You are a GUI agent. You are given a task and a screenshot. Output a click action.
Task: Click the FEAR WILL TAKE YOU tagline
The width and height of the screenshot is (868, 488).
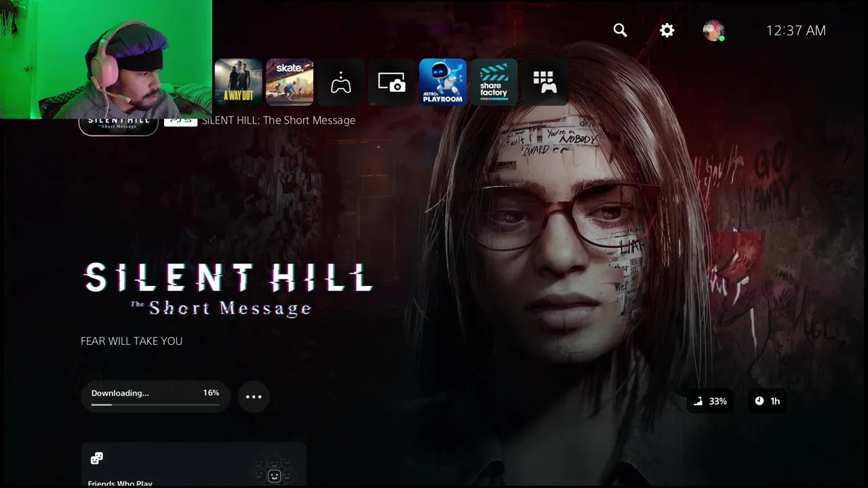coord(132,341)
